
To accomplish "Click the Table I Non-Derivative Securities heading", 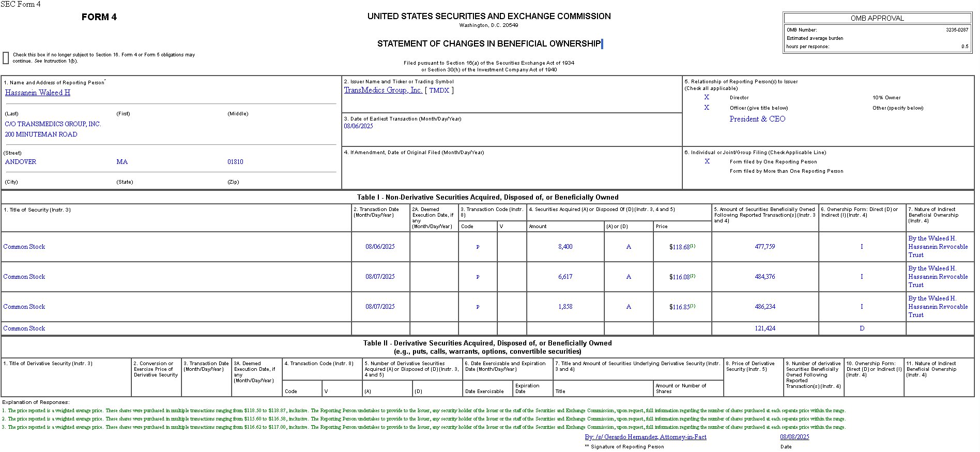I will (487, 197).
